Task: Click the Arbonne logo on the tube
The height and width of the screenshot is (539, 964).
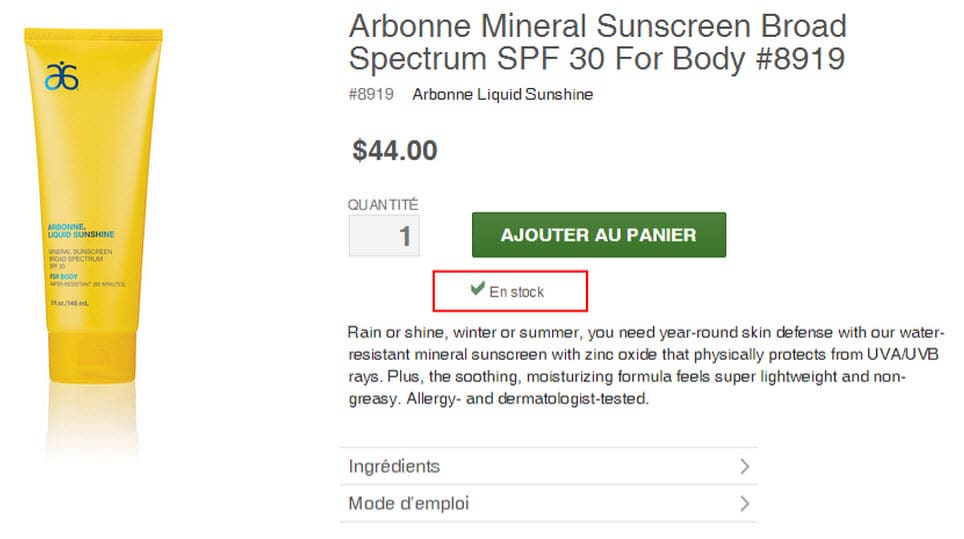Action: [x=62, y=75]
